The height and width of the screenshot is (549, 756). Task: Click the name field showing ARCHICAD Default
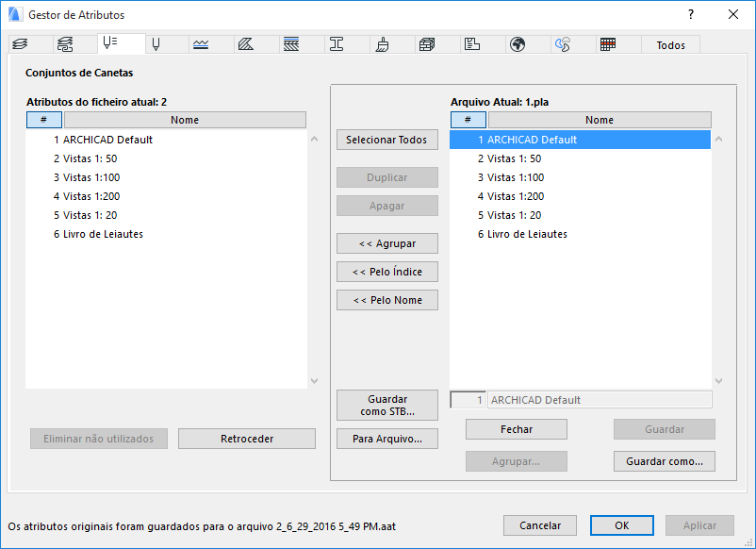tap(600, 400)
